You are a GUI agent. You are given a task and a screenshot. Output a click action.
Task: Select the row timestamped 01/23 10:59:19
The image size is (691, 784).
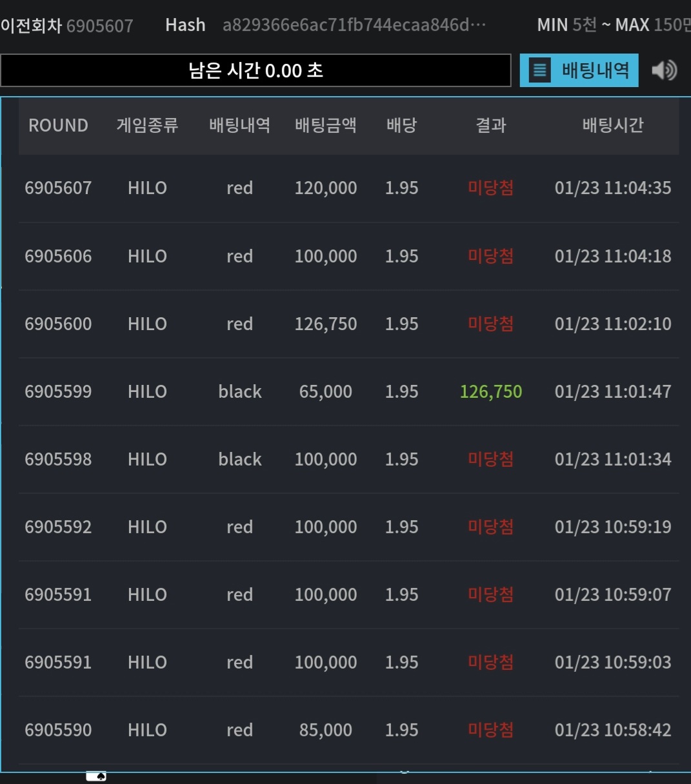(348, 527)
